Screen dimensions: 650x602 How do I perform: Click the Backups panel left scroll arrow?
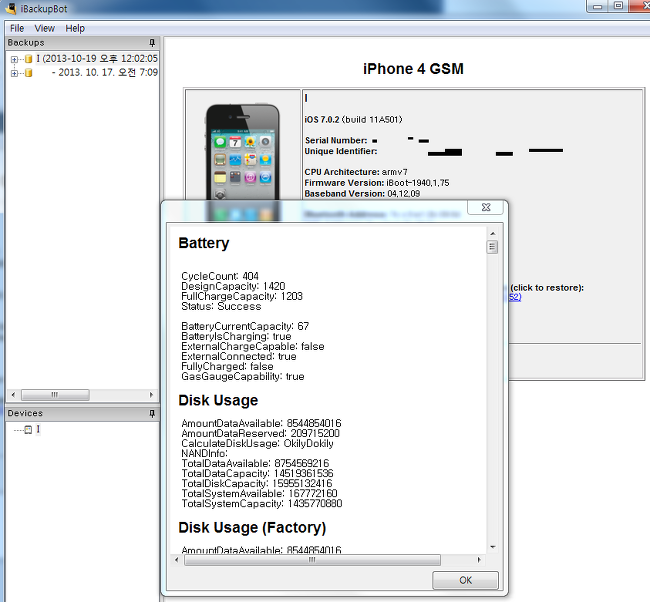click(13, 395)
